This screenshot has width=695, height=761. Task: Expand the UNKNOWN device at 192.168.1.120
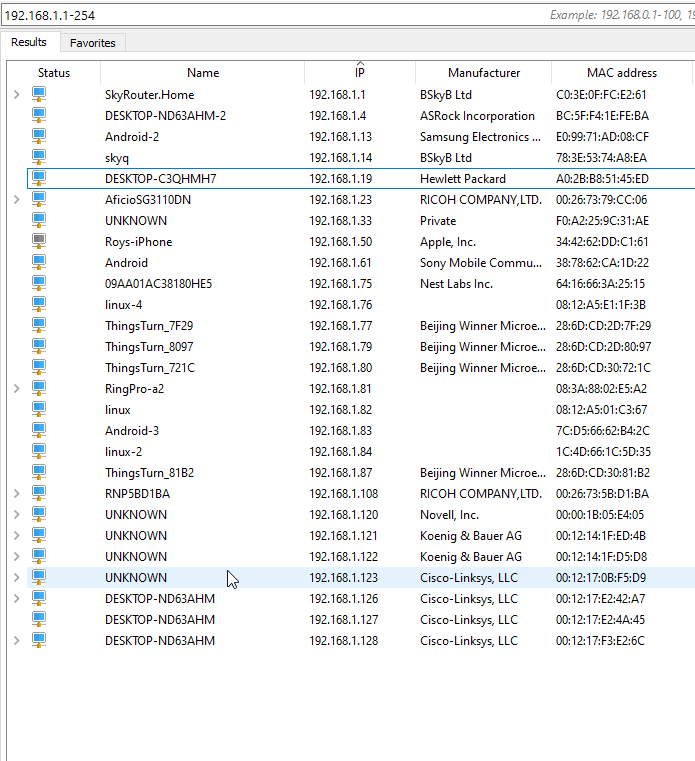point(16,515)
